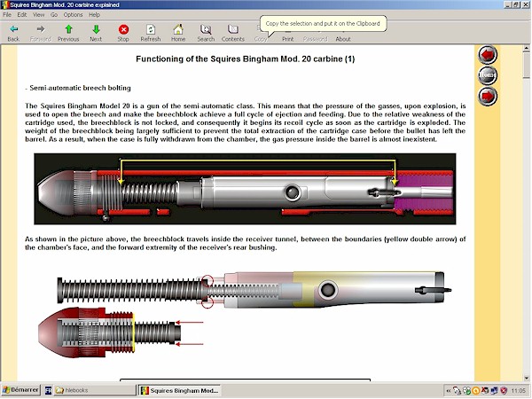The height and width of the screenshot is (399, 532).
Task: Switch to the hlebooks taskbar window
Action: click(95, 390)
